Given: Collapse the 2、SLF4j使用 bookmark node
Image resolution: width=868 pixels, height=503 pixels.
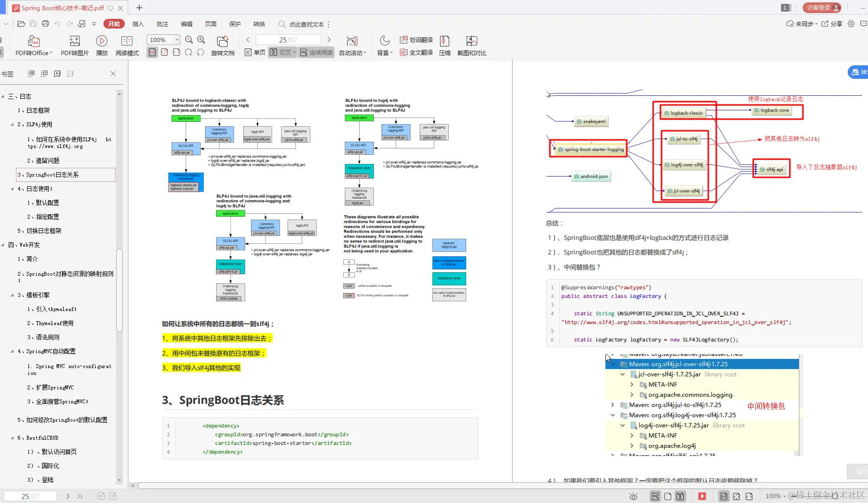Looking at the screenshot, I should pyautogui.click(x=13, y=125).
